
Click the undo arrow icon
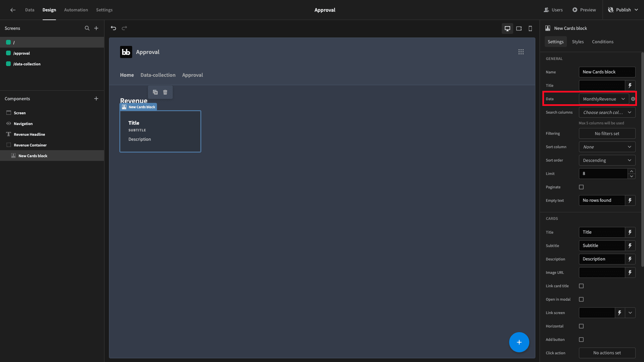pyautogui.click(x=113, y=28)
